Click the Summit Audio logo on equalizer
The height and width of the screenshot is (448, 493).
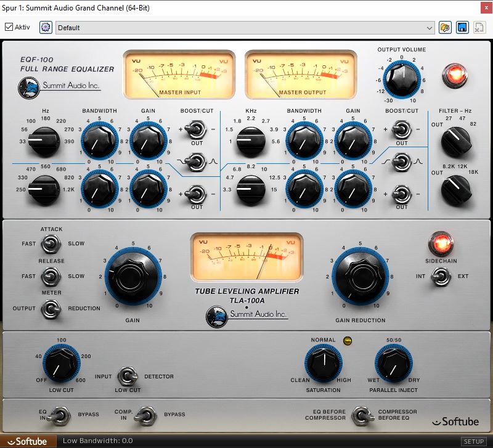(59, 88)
